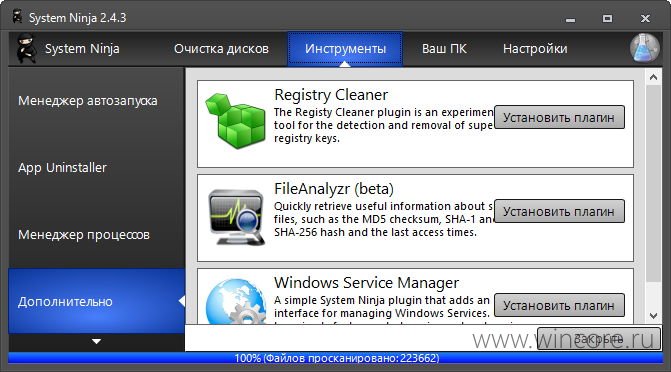
Task: Maximize the System Ninja window
Action: click(607, 18)
